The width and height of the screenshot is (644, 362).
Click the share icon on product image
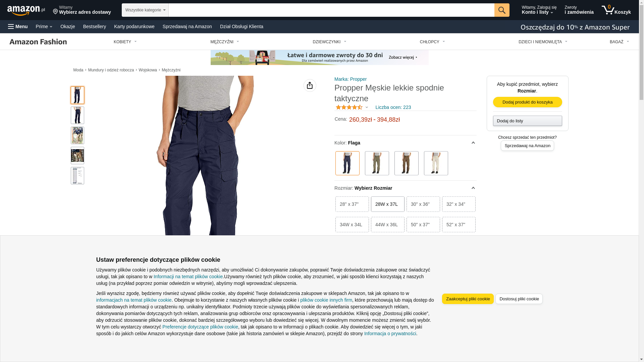310,85
